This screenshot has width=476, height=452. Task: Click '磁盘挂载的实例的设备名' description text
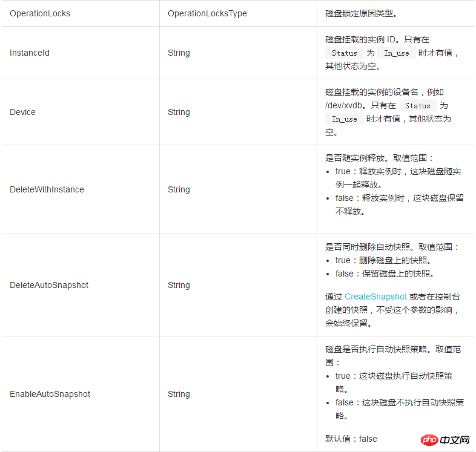point(372,92)
